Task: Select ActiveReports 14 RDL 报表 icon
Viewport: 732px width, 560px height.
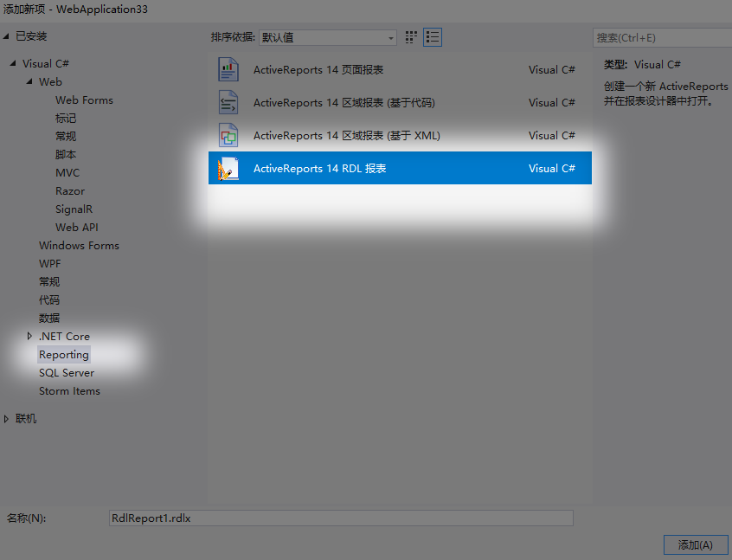Action: click(228, 168)
